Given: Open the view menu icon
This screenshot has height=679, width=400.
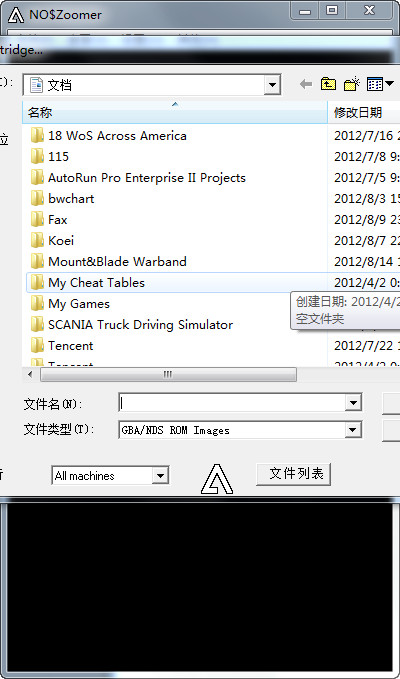Looking at the screenshot, I should 380,84.
